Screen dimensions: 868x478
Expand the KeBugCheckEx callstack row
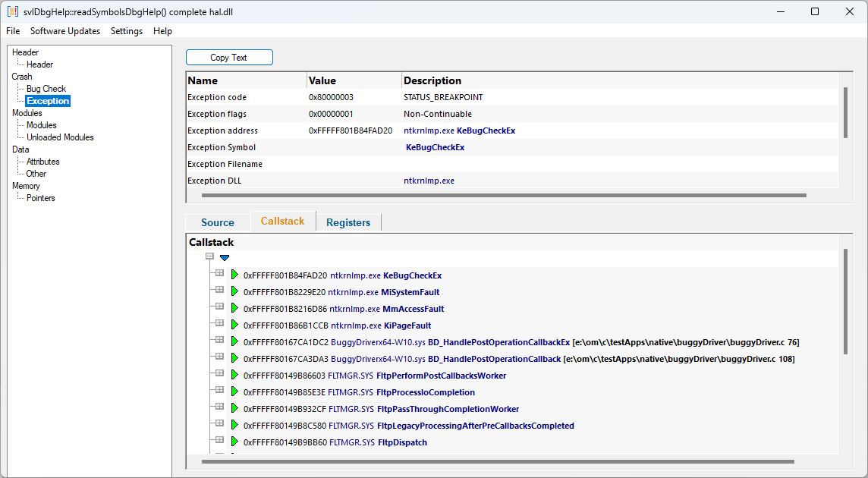pos(219,273)
